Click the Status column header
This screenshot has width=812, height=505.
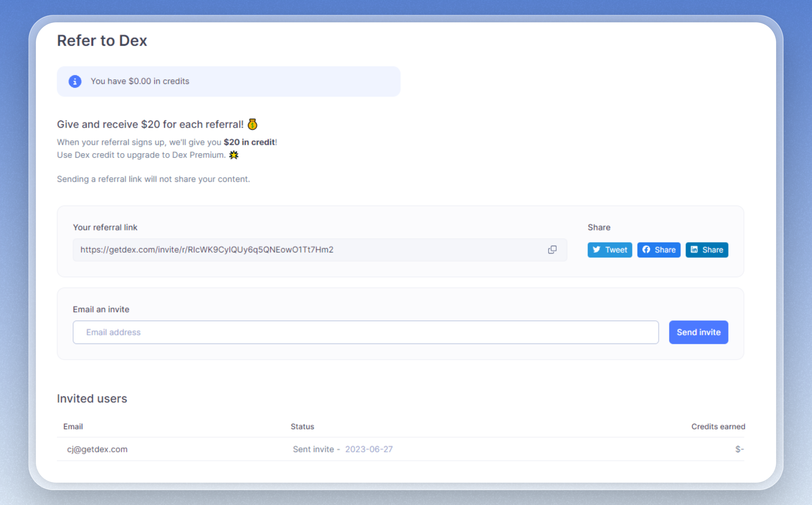[x=302, y=426]
